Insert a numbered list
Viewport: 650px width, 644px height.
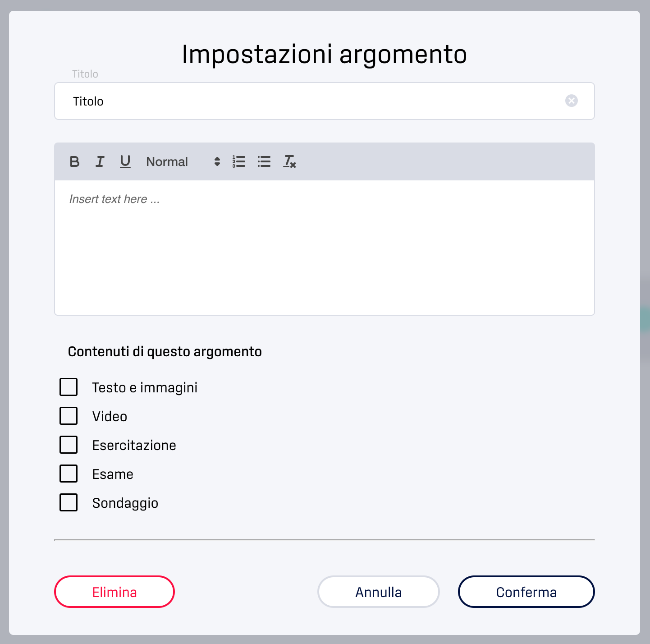tap(239, 161)
